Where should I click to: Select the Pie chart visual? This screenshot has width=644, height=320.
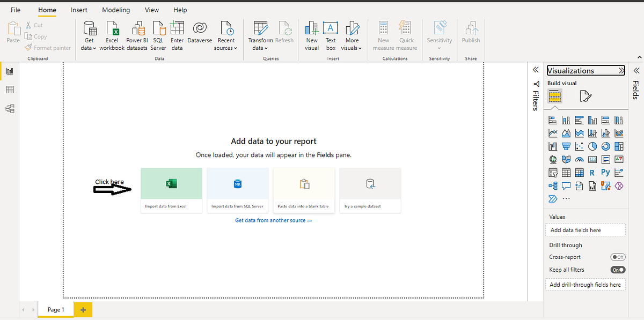(592, 146)
